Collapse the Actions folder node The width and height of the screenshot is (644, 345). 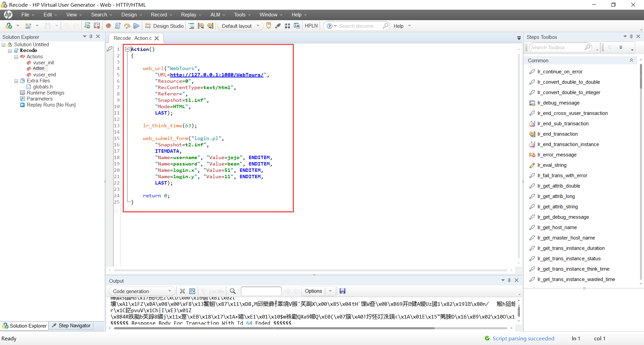pyautogui.click(x=16, y=57)
